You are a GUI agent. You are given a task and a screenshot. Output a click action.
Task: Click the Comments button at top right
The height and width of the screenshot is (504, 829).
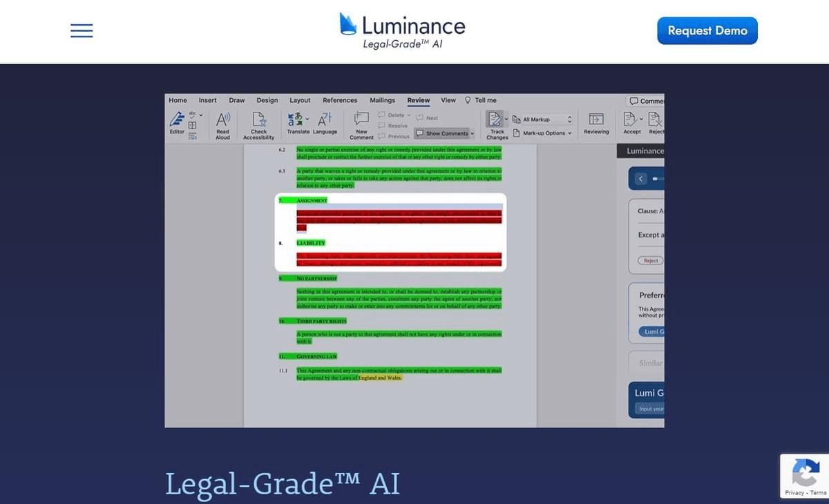pos(645,101)
